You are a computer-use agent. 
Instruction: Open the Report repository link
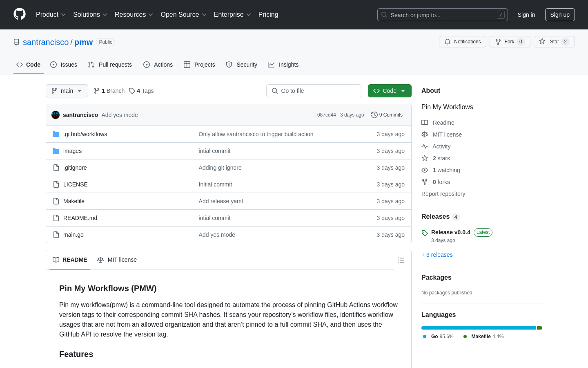pyautogui.click(x=443, y=194)
